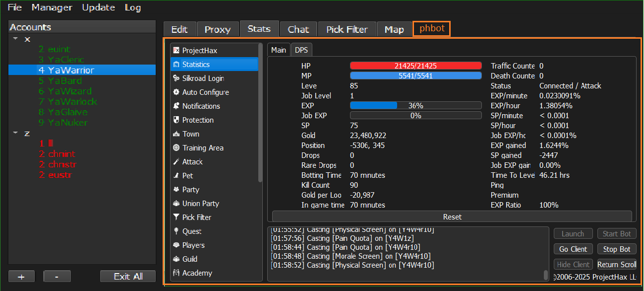The image size is (644, 291).
Task: Click the ProjectHax logo icon in sidebar
Action: 176,51
